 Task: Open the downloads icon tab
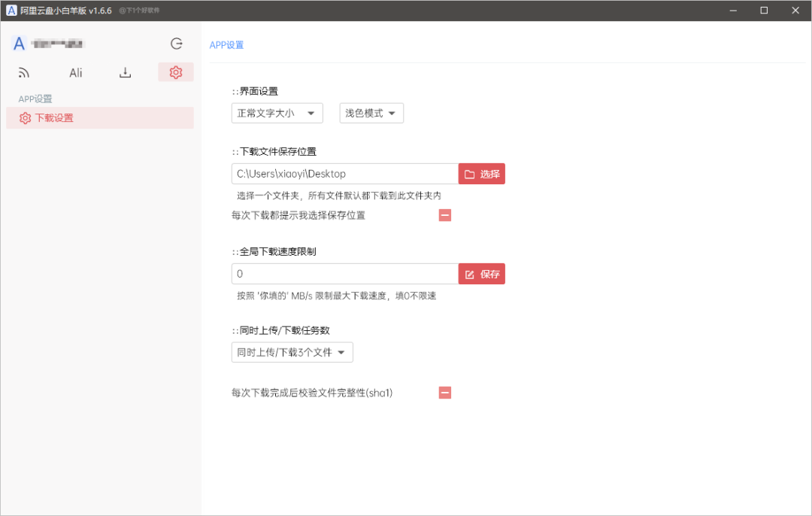coord(126,73)
